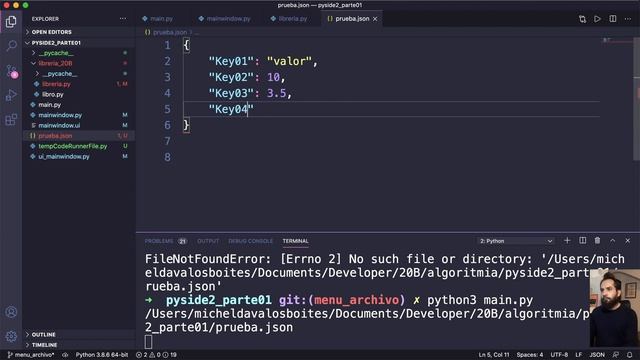This screenshot has width=640, height=360.
Task: Kill the terminal with trash icon
Action: 597,241
